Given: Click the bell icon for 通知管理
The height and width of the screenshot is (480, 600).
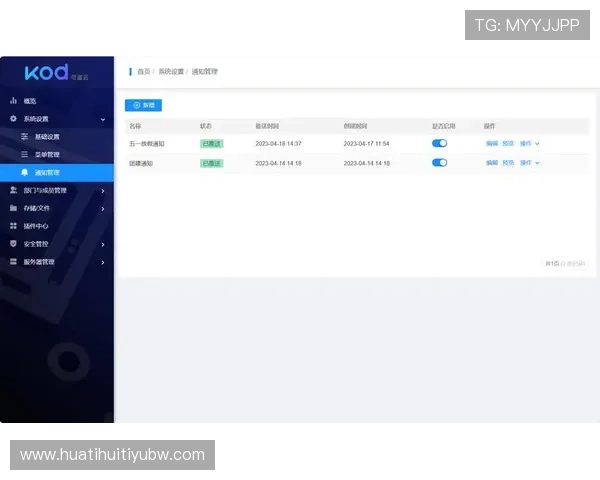Looking at the screenshot, I should (24, 172).
